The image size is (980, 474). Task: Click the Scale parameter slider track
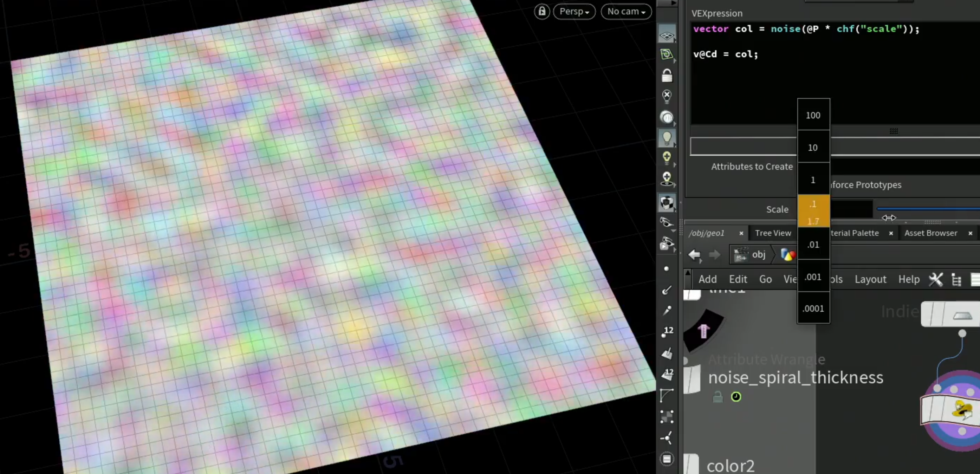pos(928,208)
